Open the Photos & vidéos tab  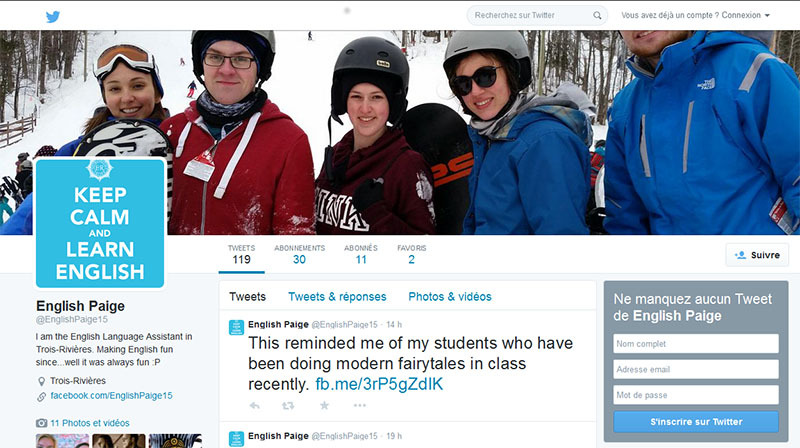pos(449,297)
